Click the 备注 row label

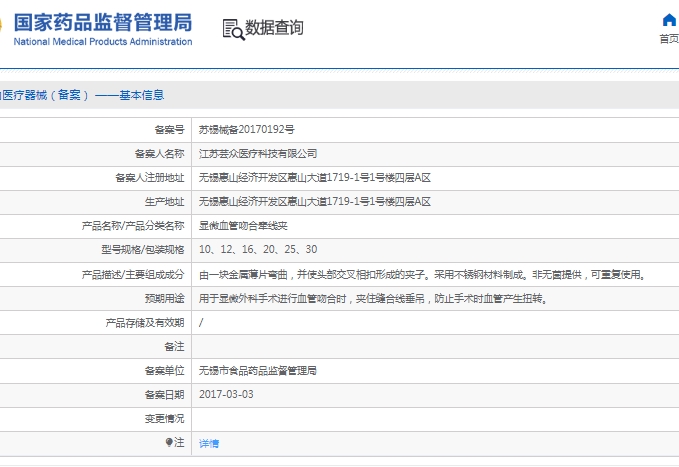point(175,346)
